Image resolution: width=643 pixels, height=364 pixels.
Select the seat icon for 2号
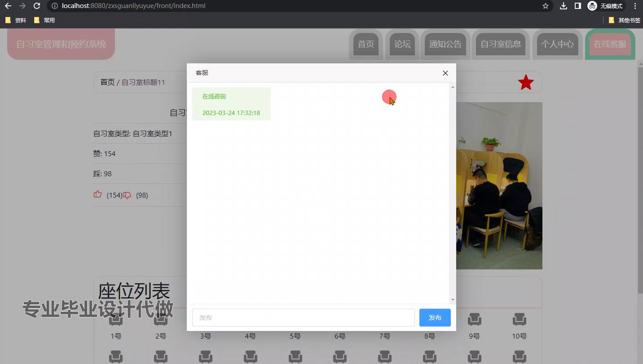[161, 320]
